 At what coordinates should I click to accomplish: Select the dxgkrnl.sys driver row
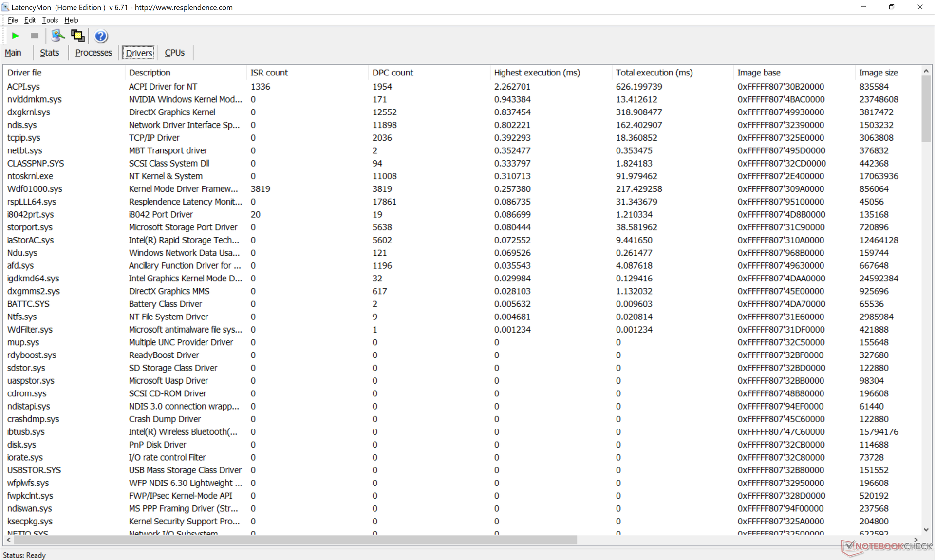462,112
